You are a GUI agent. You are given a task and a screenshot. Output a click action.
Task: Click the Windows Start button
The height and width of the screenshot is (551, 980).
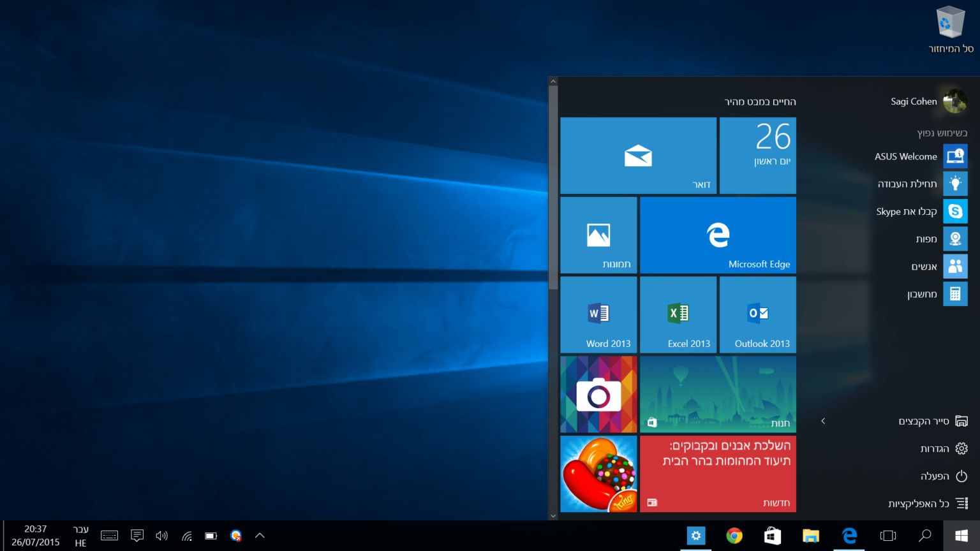click(x=961, y=536)
